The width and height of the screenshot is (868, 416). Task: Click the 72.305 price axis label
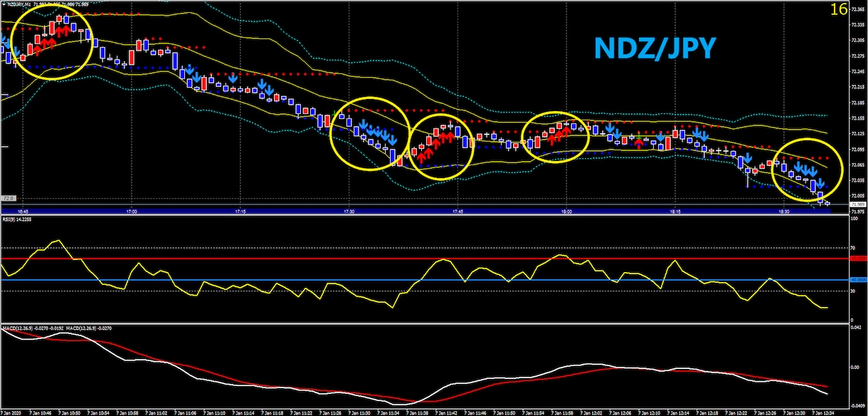pyautogui.click(x=859, y=40)
